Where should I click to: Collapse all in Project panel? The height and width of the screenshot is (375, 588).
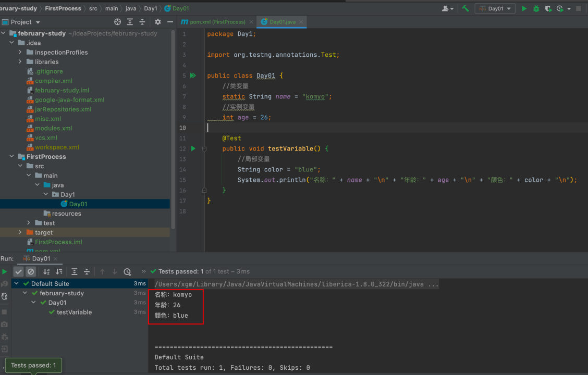[x=142, y=22]
